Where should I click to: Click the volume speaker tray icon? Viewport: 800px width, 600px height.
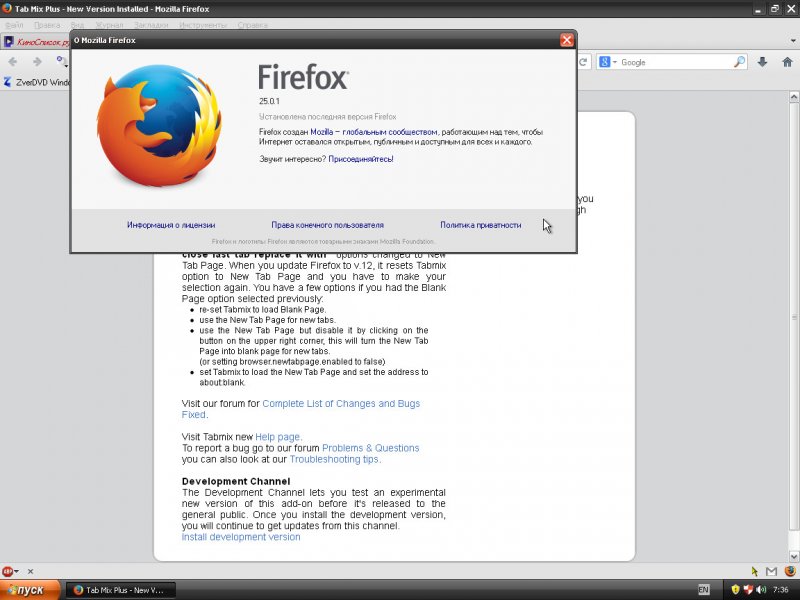[761, 590]
